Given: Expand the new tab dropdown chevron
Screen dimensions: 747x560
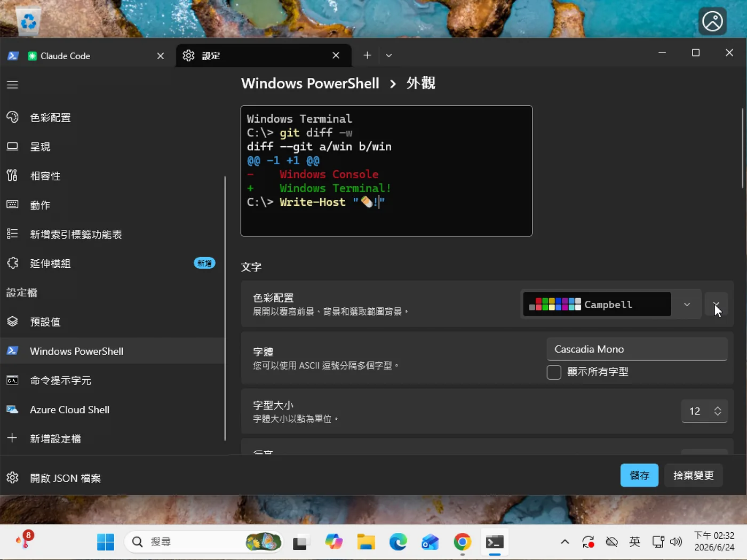Looking at the screenshot, I should tap(389, 55).
